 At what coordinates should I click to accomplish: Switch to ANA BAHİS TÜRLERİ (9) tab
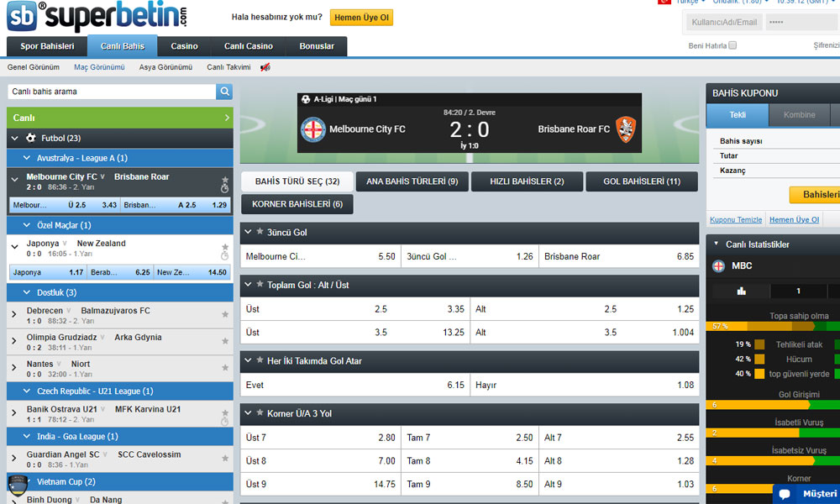point(412,181)
